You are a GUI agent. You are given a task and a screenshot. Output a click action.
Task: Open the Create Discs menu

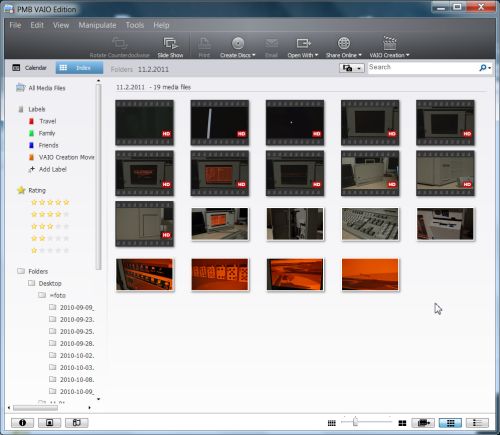coord(238,47)
